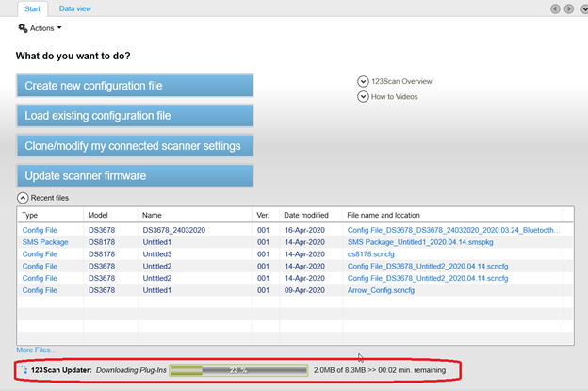Click the How to Videos chevron icon

(363, 96)
